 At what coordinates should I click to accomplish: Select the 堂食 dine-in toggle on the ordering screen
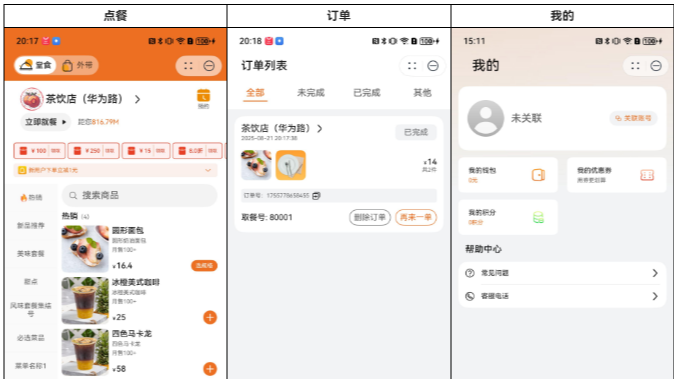point(35,65)
